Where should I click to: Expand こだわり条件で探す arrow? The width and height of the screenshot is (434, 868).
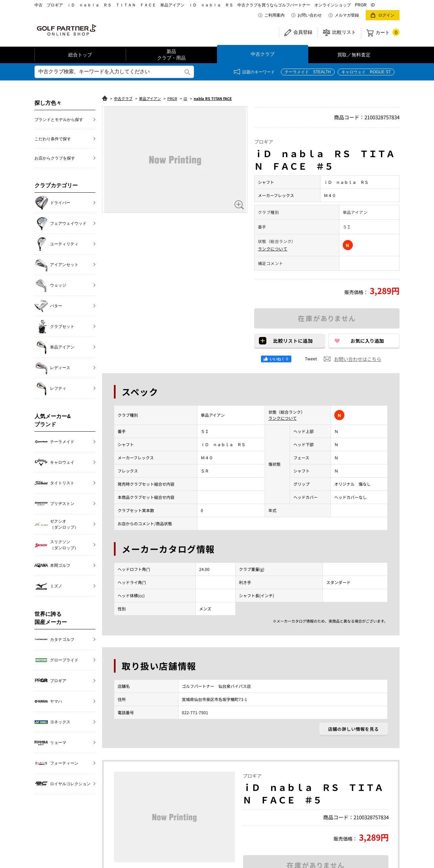[x=94, y=139]
